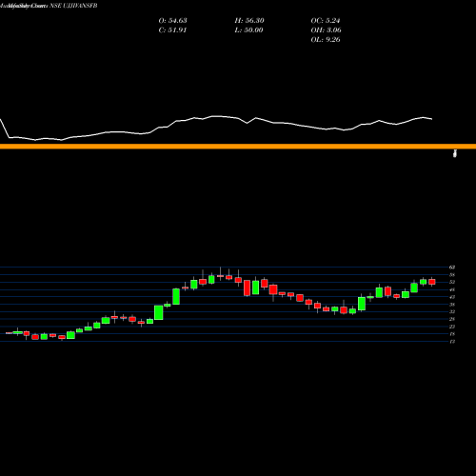The image size is (476, 476).
Task: Click the 32 price axis label
Action: (452, 311)
